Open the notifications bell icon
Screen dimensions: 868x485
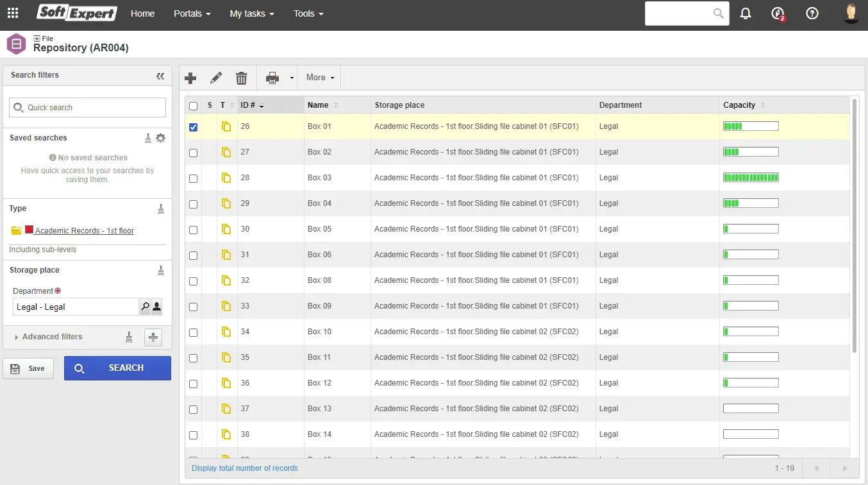click(x=746, y=13)
